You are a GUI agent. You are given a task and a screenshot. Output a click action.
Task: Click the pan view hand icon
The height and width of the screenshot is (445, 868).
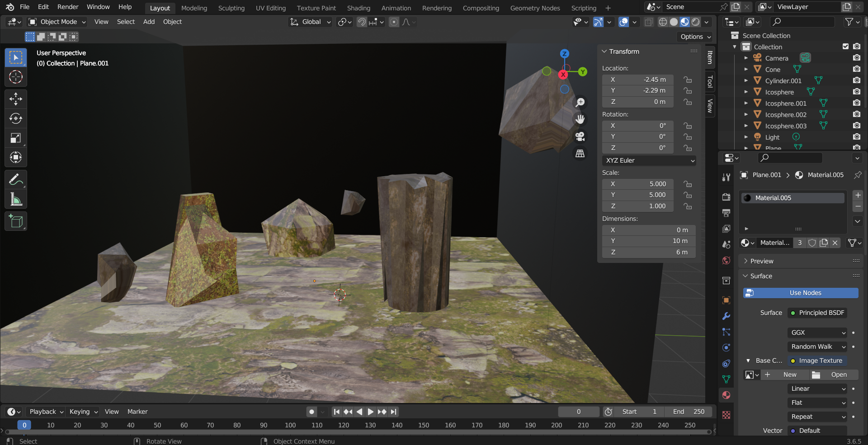pos(580,119)
